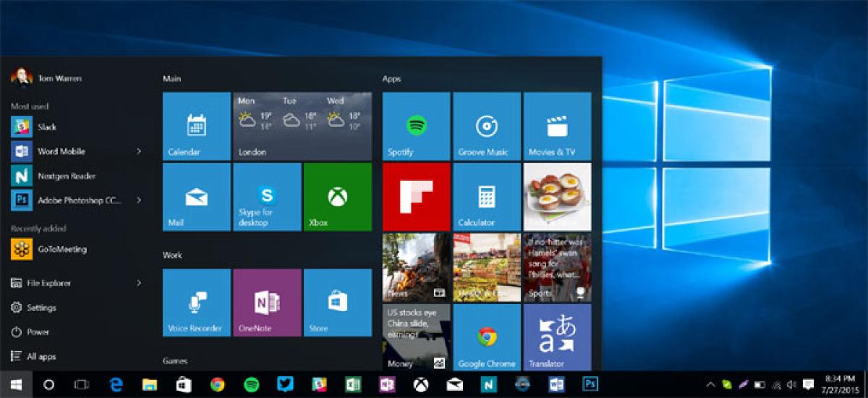The height and width of the screenshot is (398, 868).
Task: Click the Power button in Start menu
Action: 38,331
